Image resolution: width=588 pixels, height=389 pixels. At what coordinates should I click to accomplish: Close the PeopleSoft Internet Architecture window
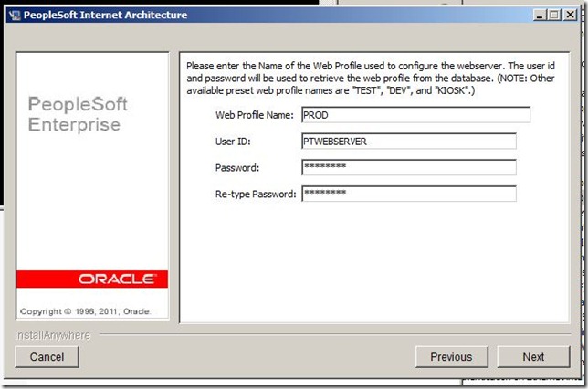(571, 15)
